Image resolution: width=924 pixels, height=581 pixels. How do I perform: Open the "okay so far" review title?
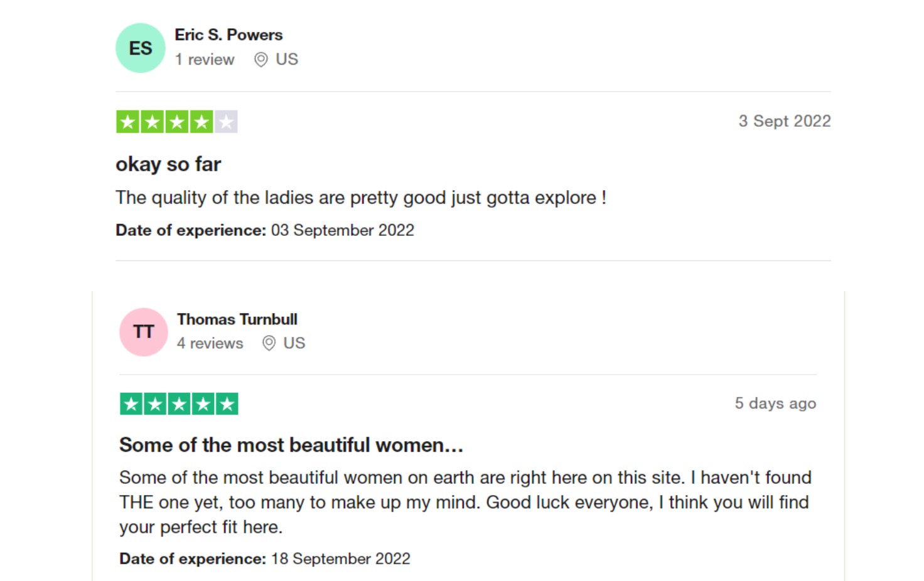pyautogui.click(x=168, y=164)
